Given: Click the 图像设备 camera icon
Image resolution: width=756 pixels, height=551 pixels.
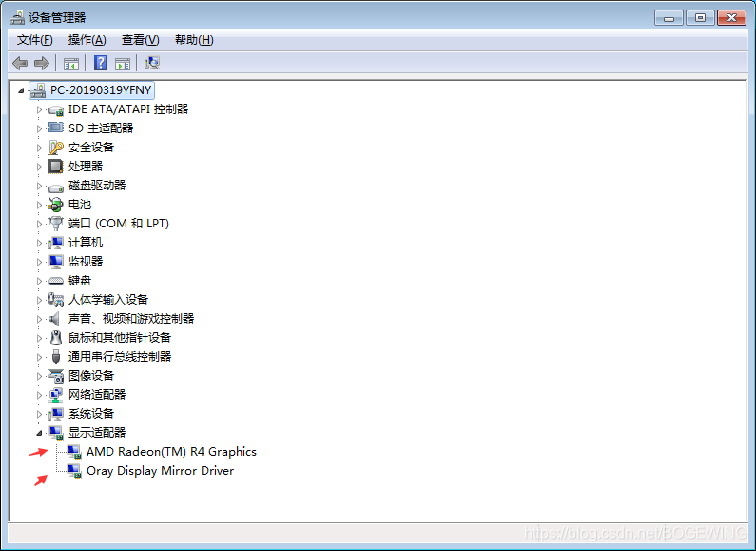Looking at the screenshot, I should point(56,376).
